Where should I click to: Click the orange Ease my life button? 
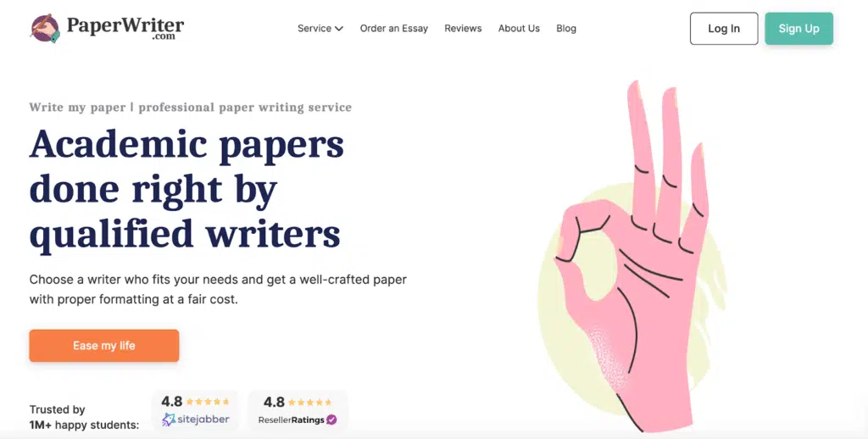tap(104, 346)
